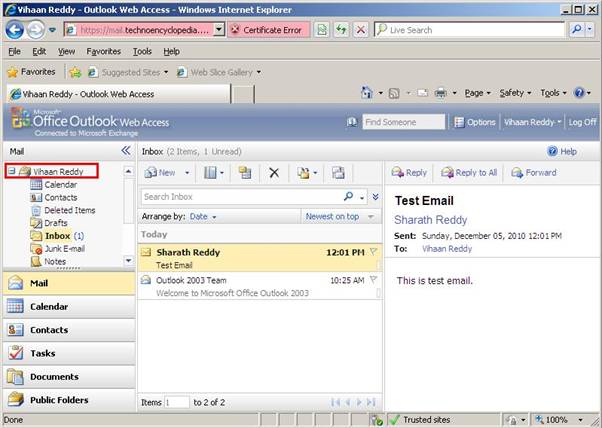Open the Contacts navigation button
The width and height of the screenshot is (602, 428).
point(69,330)
